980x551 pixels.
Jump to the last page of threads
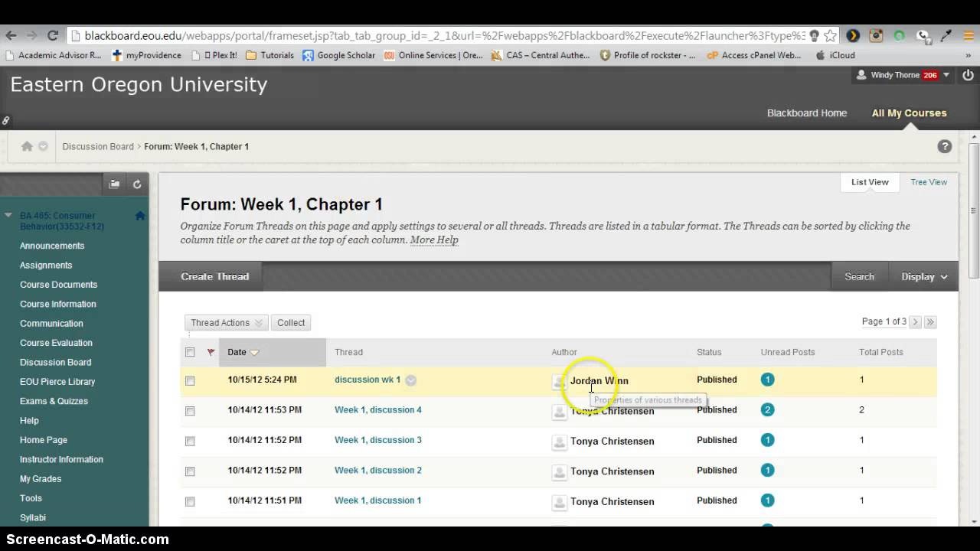click(x=930, y=322)
